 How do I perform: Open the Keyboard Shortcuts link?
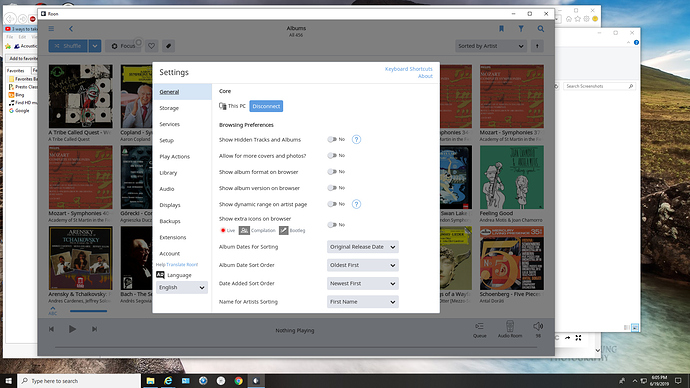(x=408, y=69)
